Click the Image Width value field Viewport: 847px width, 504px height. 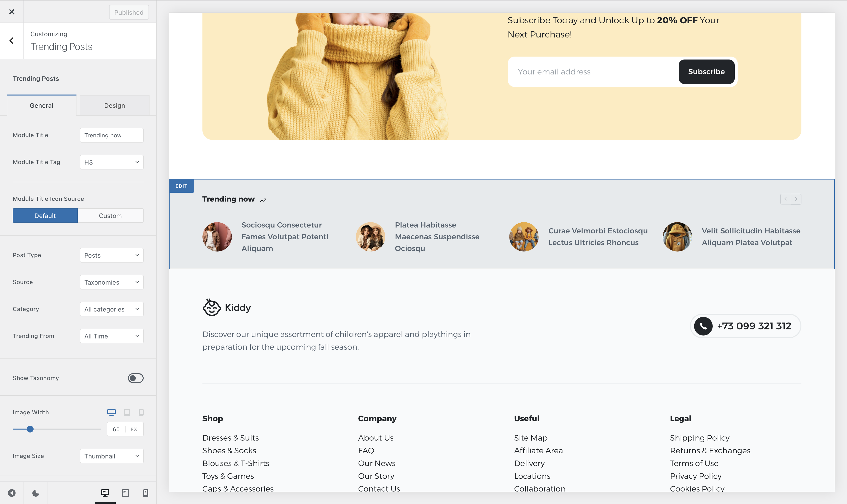tap(116, 429)
